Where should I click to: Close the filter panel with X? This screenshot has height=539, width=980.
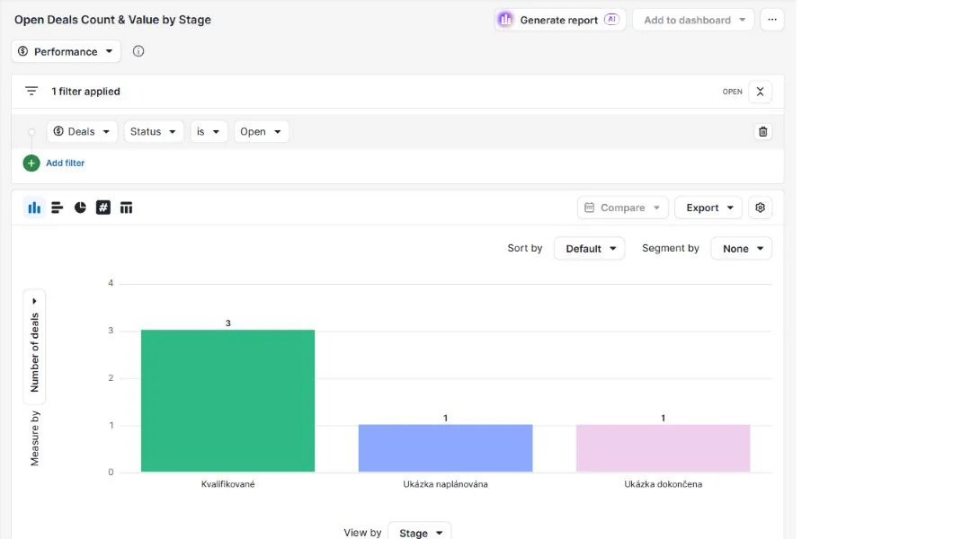pos(760,92)
